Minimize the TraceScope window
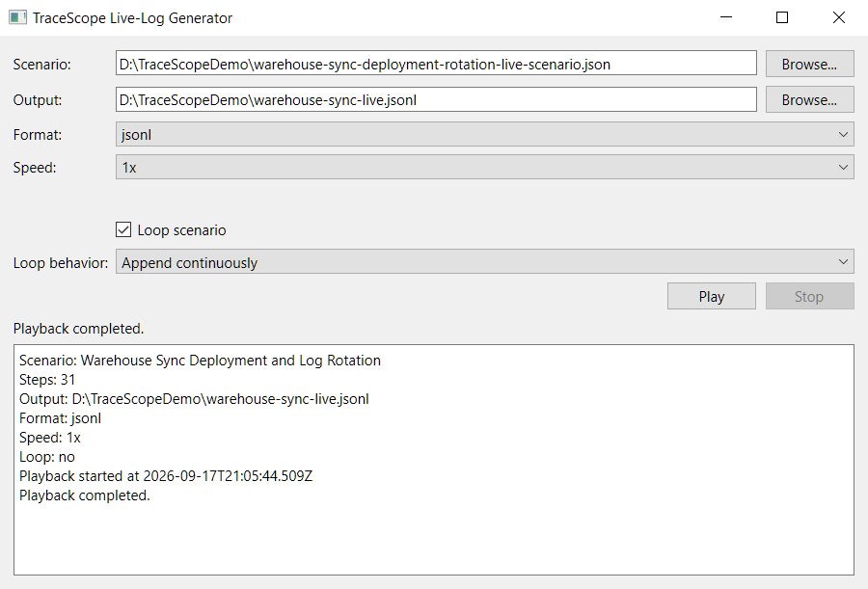 coord(725,17)
